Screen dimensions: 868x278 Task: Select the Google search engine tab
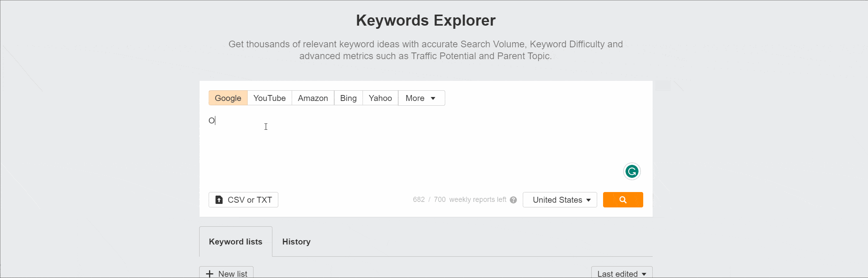[x=228, y=98]
